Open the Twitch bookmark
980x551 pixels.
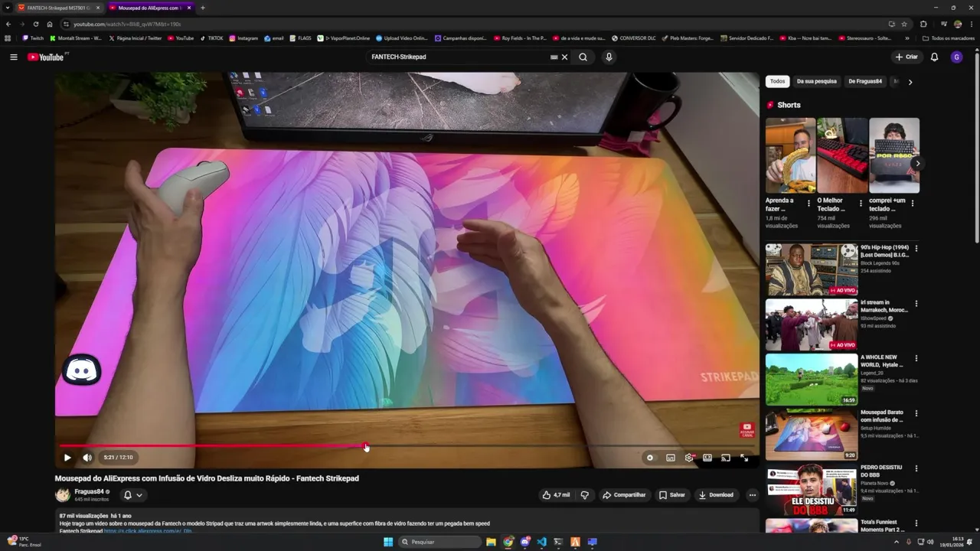coord(33,38)
